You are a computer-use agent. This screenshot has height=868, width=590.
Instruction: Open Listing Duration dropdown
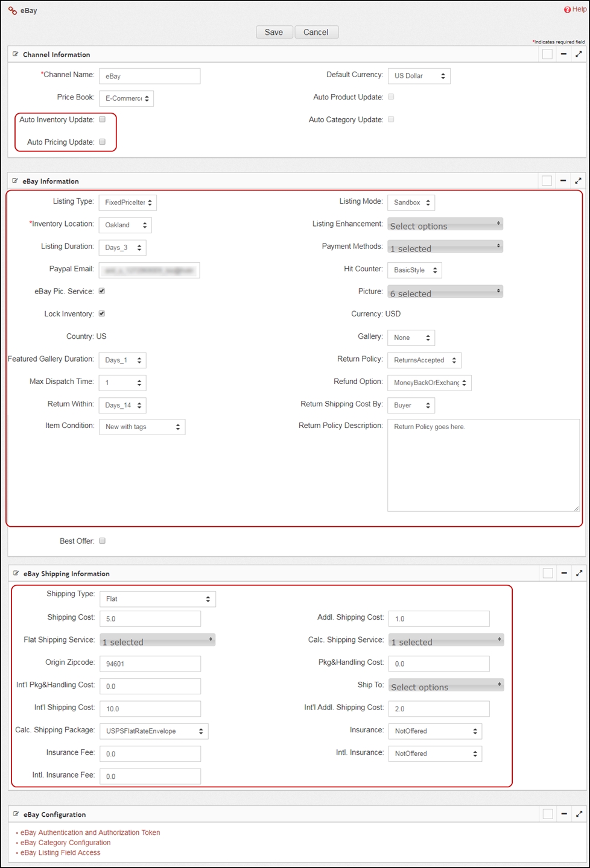tap(122, 248)
